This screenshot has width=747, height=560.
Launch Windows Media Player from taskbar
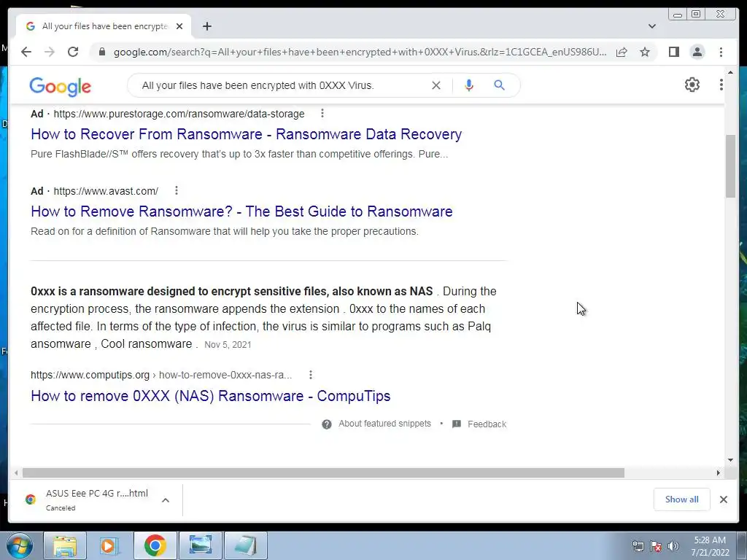(109, 545)
